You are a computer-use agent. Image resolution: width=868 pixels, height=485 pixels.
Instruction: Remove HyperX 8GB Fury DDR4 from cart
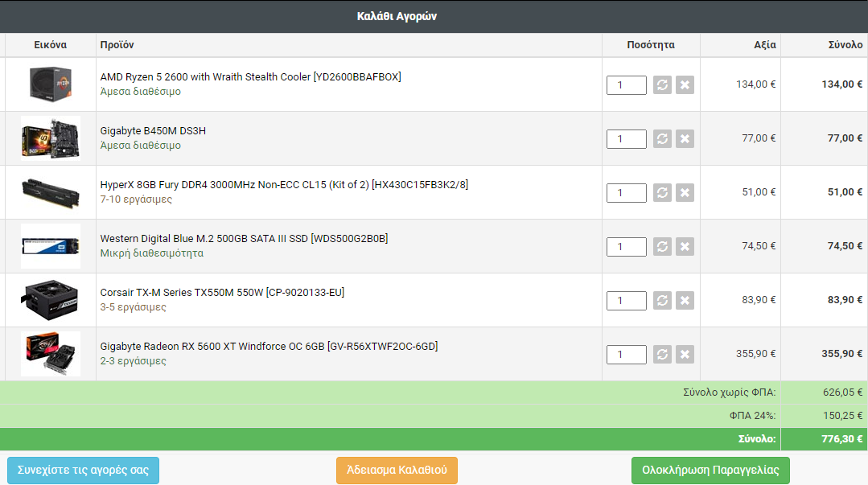[685, 193]
